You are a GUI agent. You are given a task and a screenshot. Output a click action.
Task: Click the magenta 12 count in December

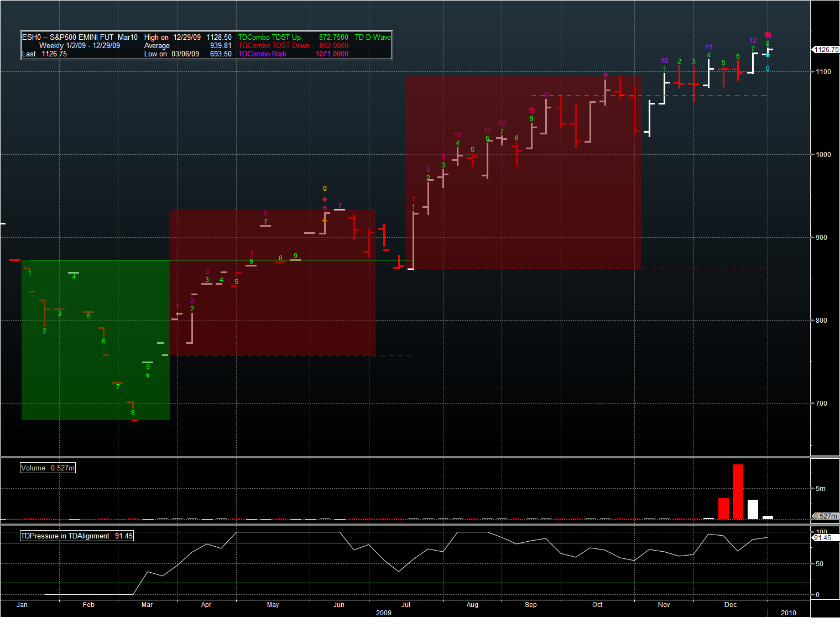[753, 40]
